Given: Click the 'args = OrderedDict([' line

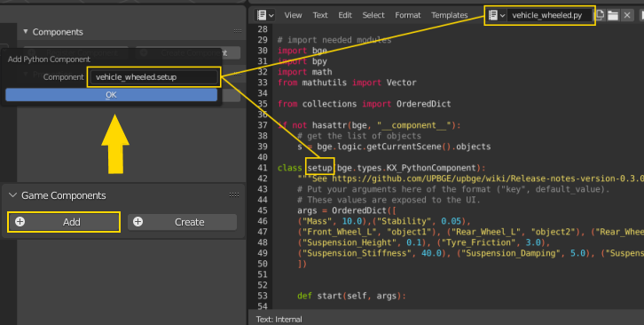Looking at the screenshot, I should [347, 211].
